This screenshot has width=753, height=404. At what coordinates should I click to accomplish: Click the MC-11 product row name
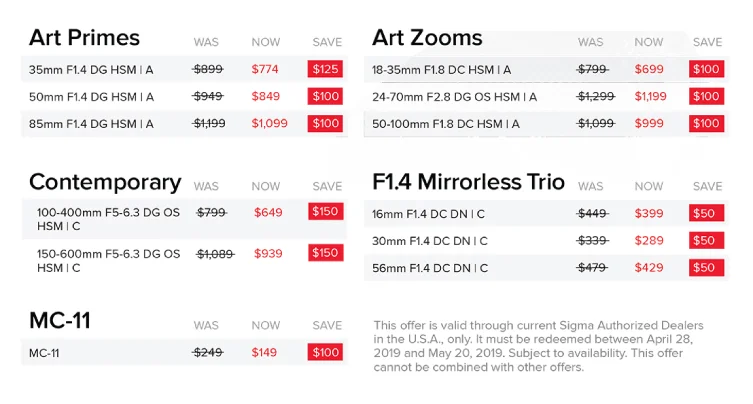[44, 353]
